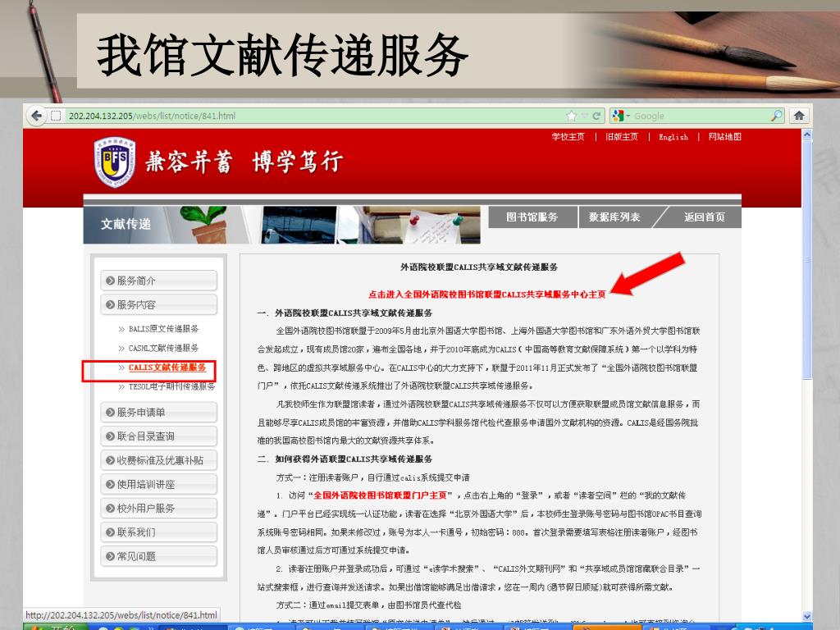Select the 数据库列表 tab
The width and height of the screenshot is (840, 630).
(x=615, y=217)
